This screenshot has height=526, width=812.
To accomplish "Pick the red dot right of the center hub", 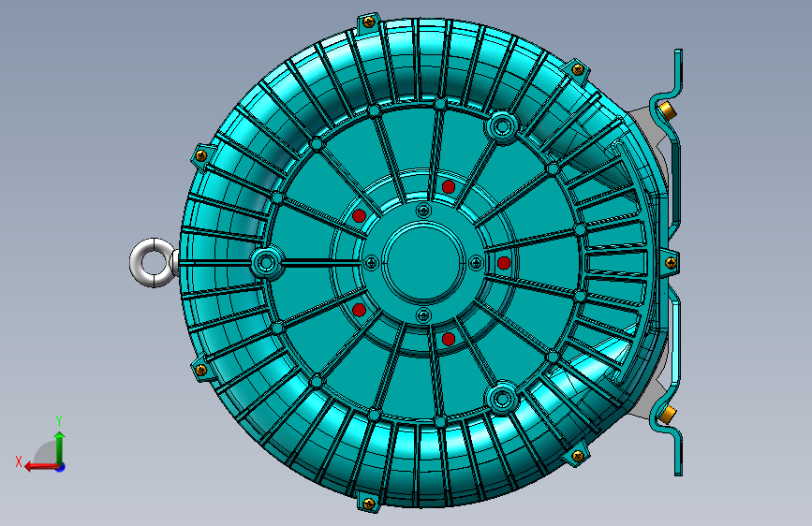I will tap(503, 263).
